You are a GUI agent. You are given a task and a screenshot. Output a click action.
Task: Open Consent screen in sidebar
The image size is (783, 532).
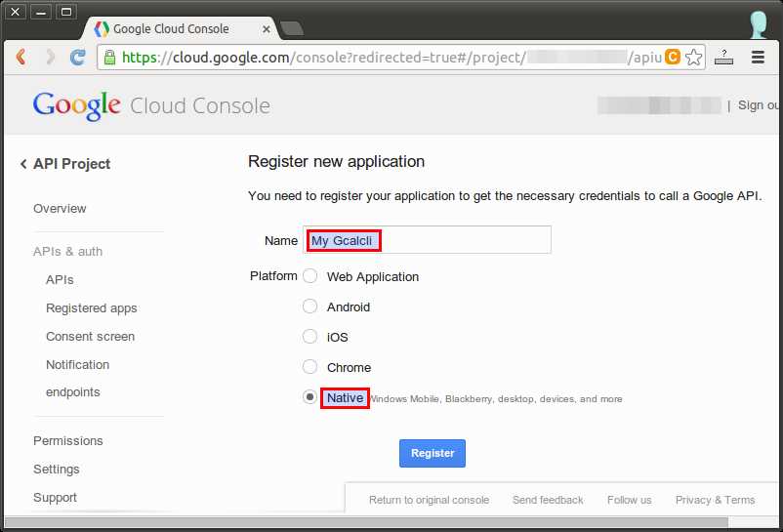point(90,337)
